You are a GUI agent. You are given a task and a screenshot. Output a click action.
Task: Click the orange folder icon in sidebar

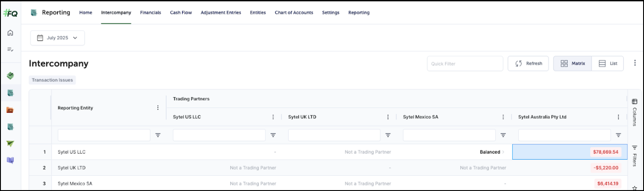[x=10, y=110]
